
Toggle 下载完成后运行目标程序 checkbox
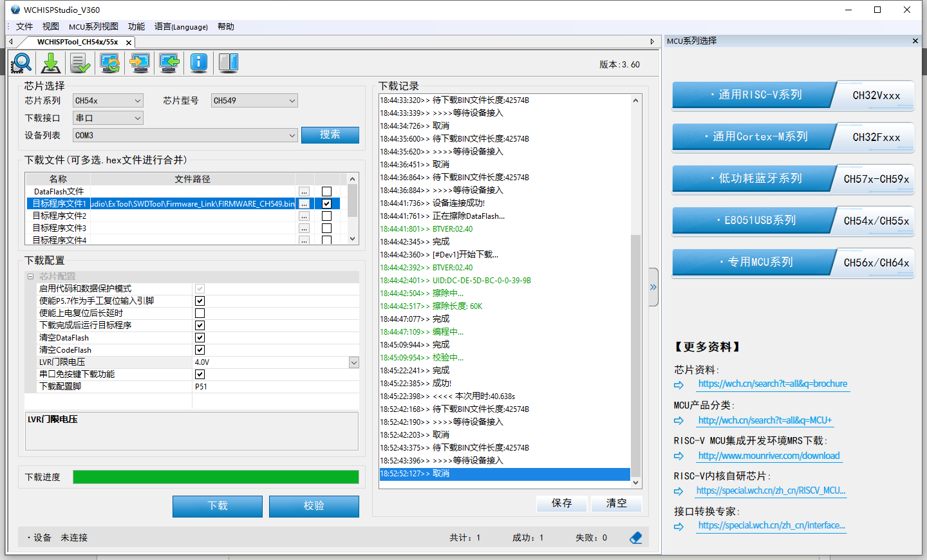(200, 325)
